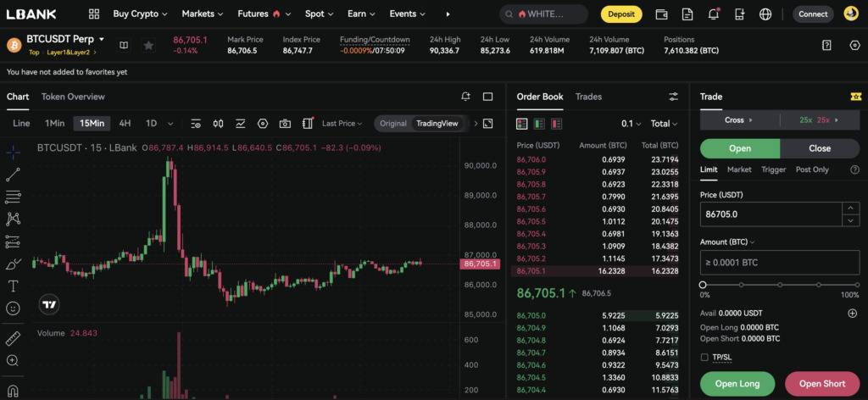Switch to the Trades tab
Viewport: 868px width, 400px height.
[x=588, y=97]
